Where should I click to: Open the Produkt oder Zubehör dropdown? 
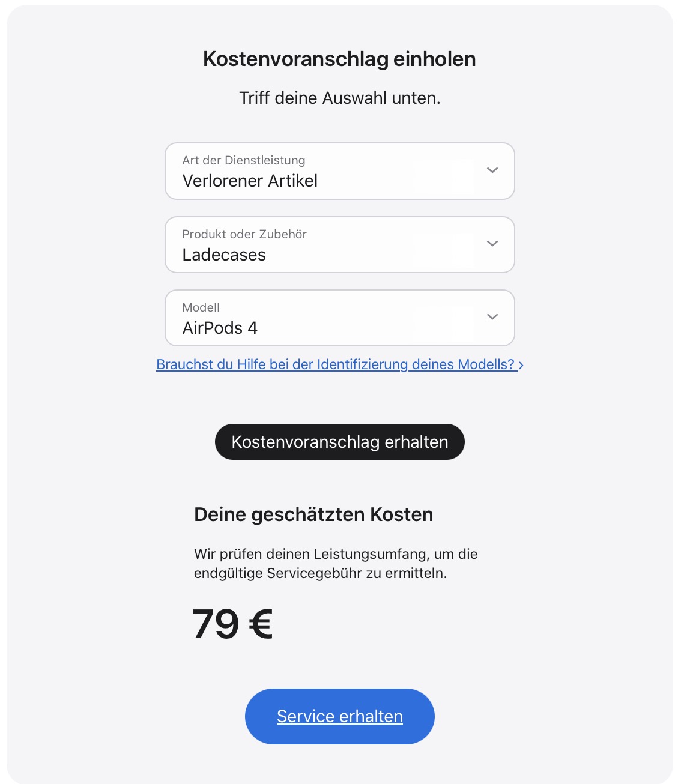[339, 245]
